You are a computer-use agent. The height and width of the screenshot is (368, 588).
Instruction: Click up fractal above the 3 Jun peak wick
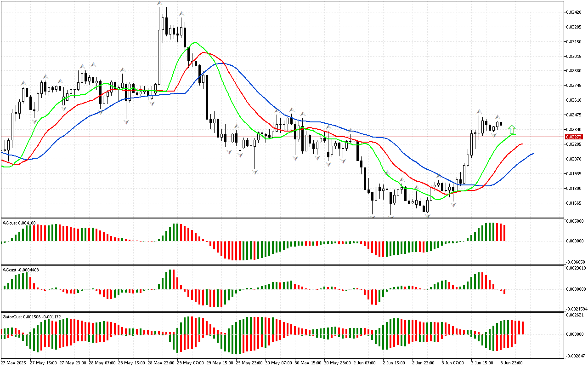click(x=479, y=111)
